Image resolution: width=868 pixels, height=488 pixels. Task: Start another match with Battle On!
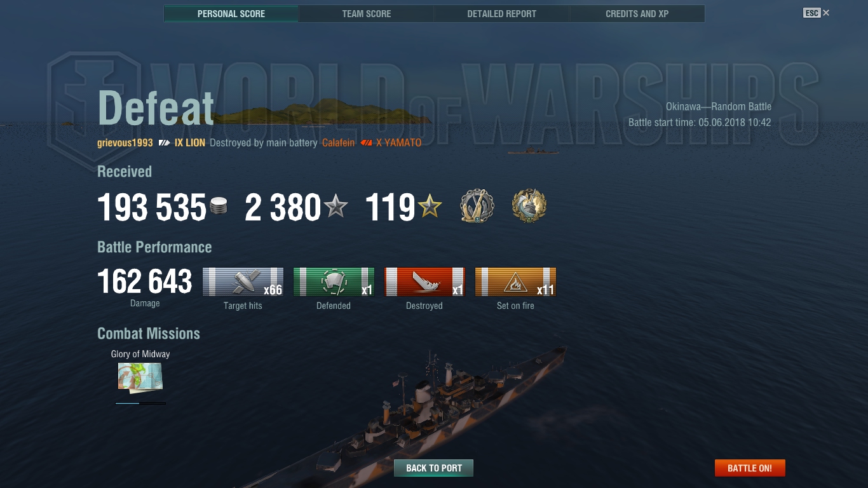750,468
